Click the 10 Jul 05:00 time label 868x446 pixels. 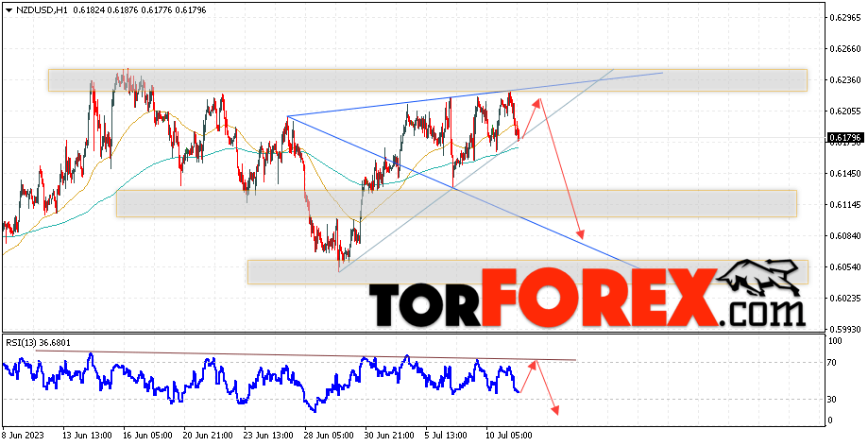click(509, 436)
